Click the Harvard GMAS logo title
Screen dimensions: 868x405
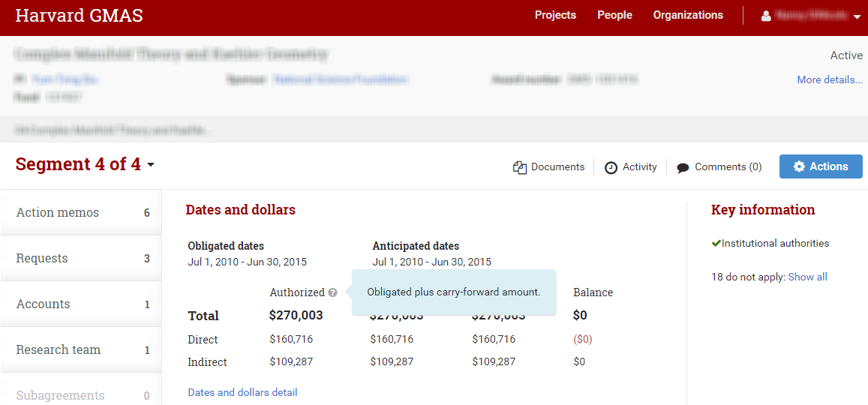80,16
